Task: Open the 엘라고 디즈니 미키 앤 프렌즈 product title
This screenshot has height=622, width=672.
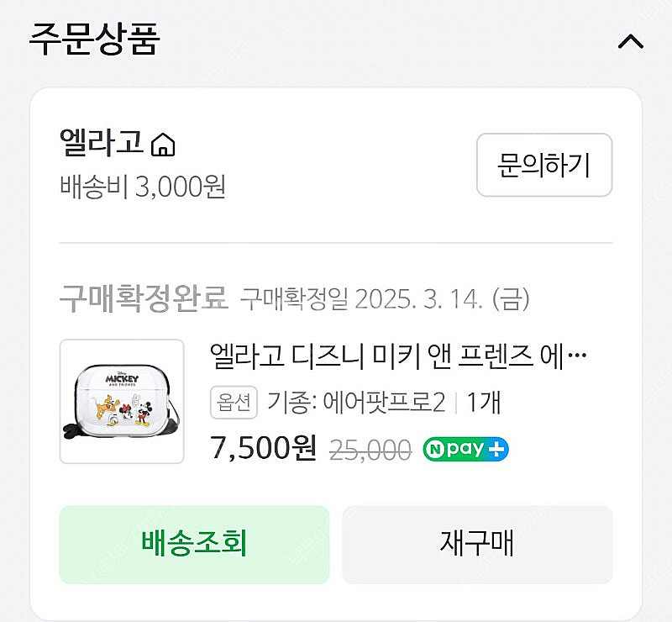Action: tap(397, 356)
